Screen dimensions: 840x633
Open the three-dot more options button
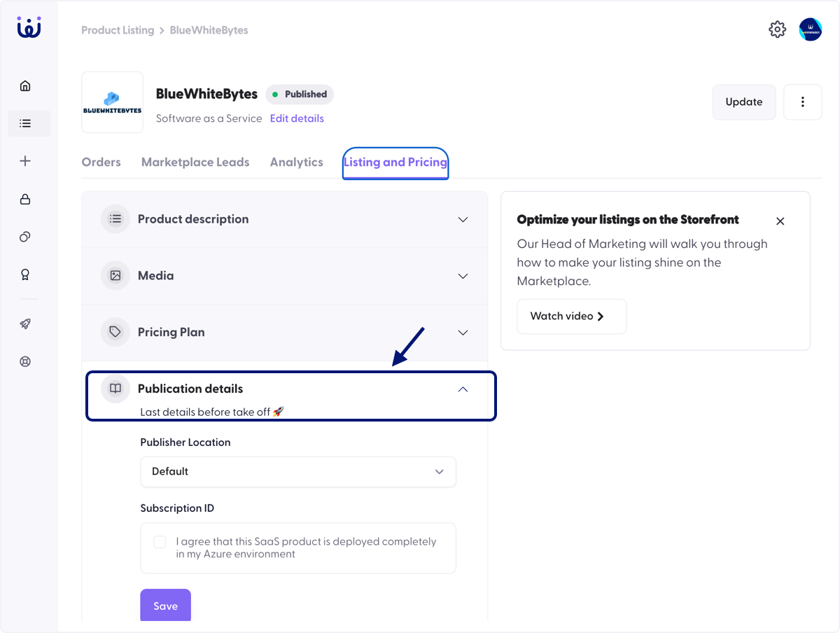point(802,102)
